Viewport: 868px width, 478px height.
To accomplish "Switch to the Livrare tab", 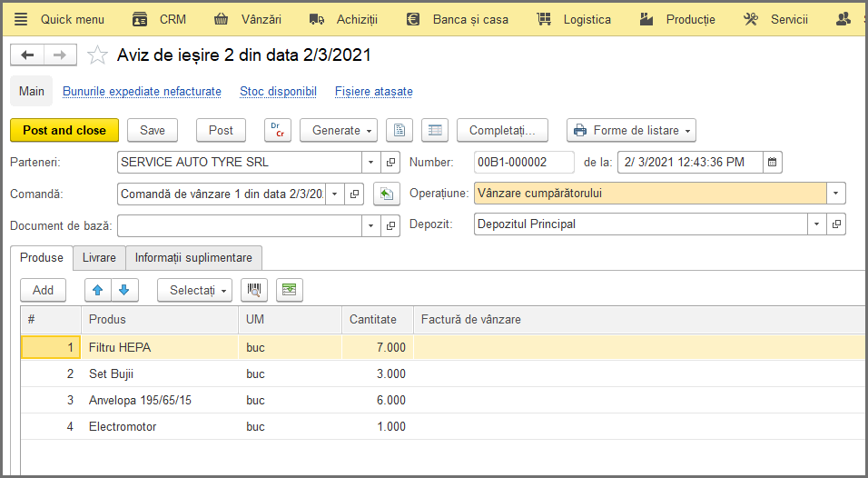I will click(99, 257).
